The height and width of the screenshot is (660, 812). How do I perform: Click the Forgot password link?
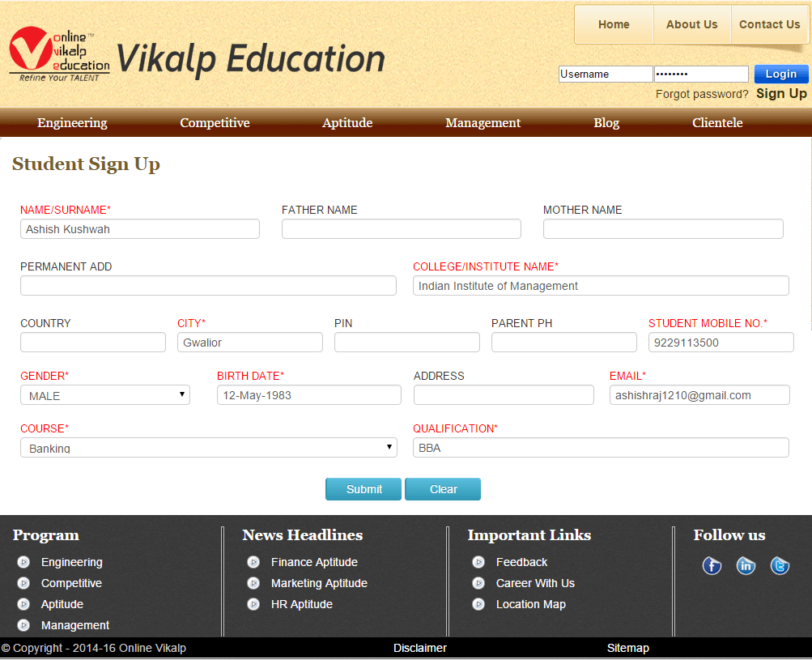(x=702, y=94)
